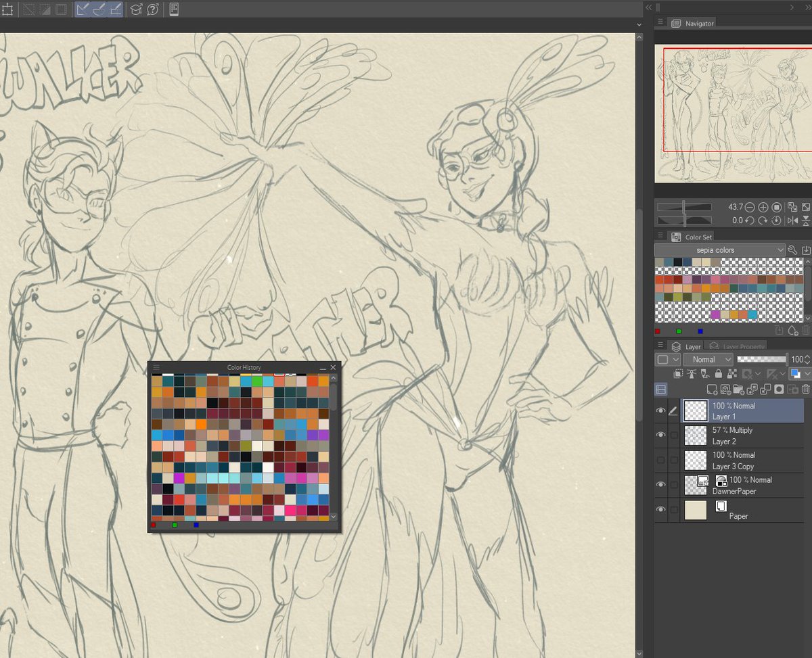Click the Navigator 100% zoom icon

coord(777,207)
